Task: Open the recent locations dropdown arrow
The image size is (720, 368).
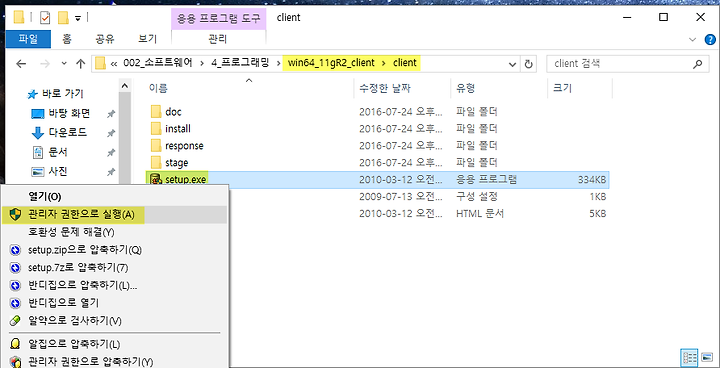Action: [64, 63]
